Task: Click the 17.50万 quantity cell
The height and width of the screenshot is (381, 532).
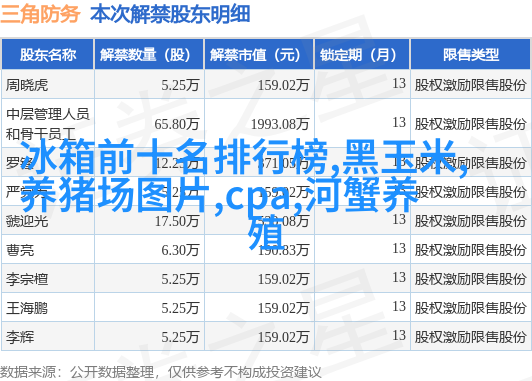Action: point(177,221)
